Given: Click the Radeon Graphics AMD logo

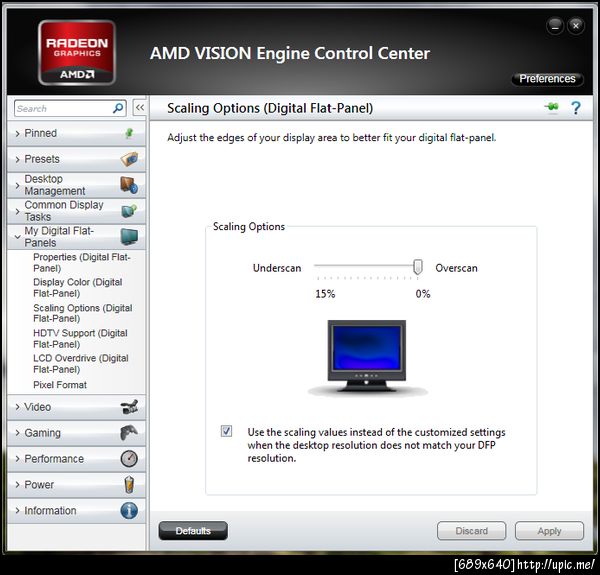Looking at the screenshot, I should point(77,52).
